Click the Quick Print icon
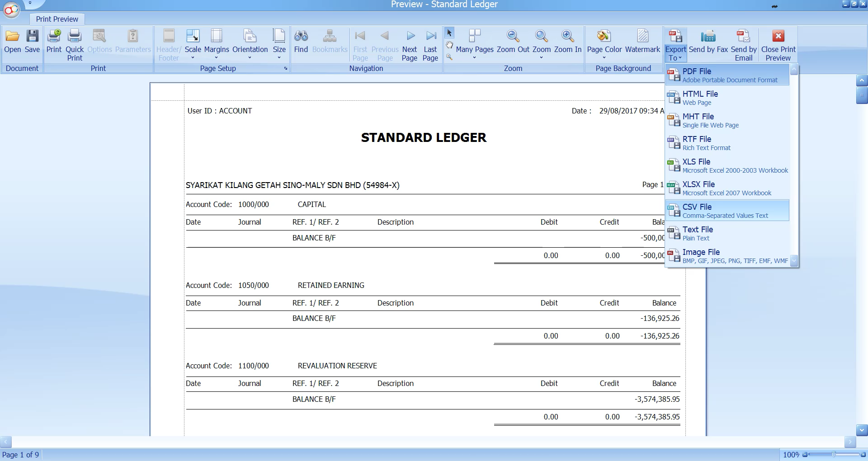Viewport: 868px width, 461px height. (x=75, y=36)
